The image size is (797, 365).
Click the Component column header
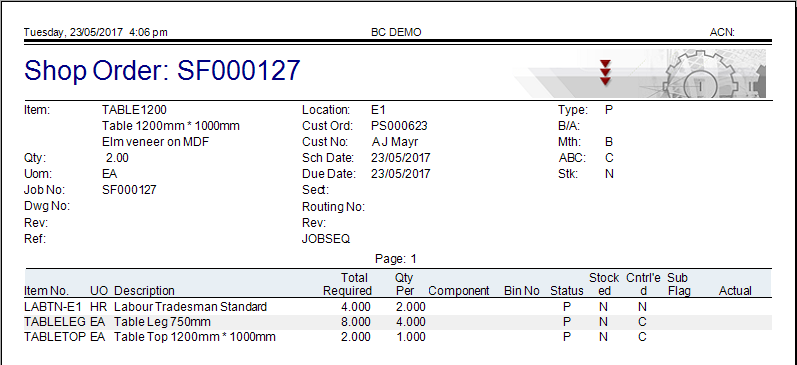(459, 291)
